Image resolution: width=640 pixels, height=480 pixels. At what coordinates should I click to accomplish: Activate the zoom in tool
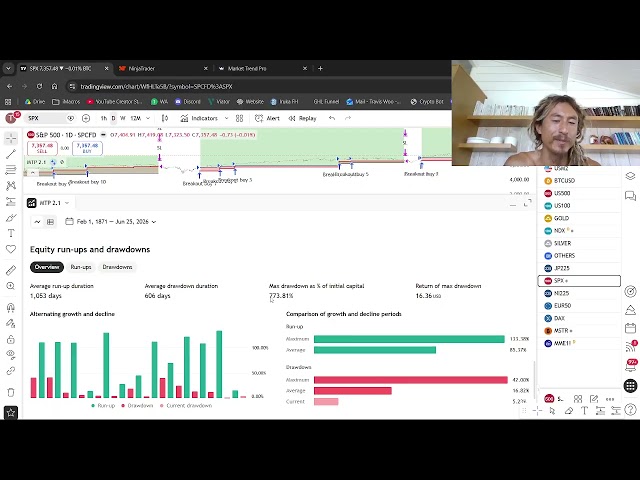click(x=11, y=286)
